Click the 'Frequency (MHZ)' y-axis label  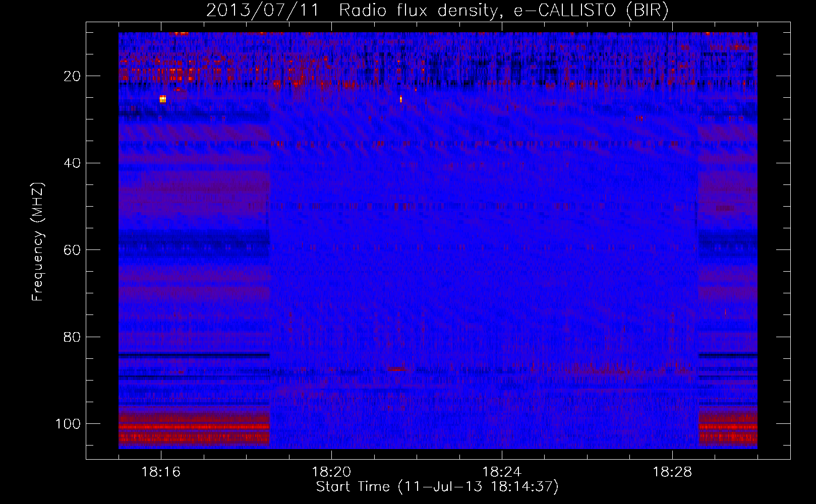click(38, 241)
